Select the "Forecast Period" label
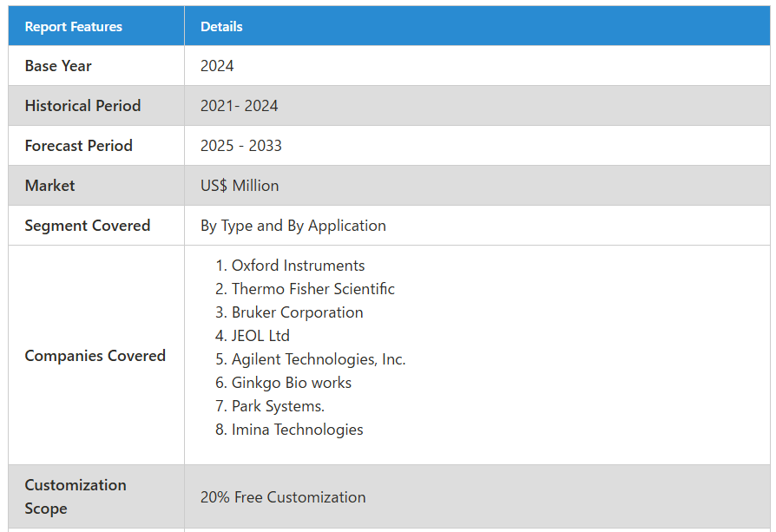 [79, 146]
